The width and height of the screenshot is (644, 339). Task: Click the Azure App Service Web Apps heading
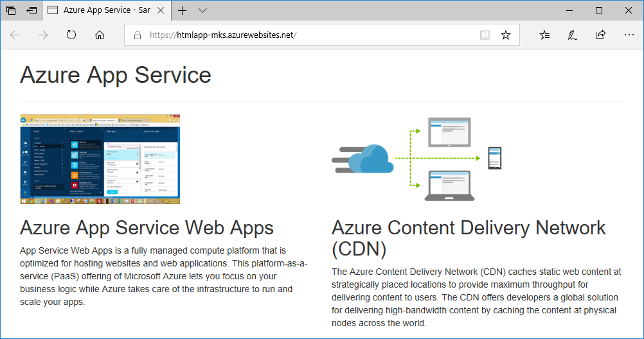point(147,228)
